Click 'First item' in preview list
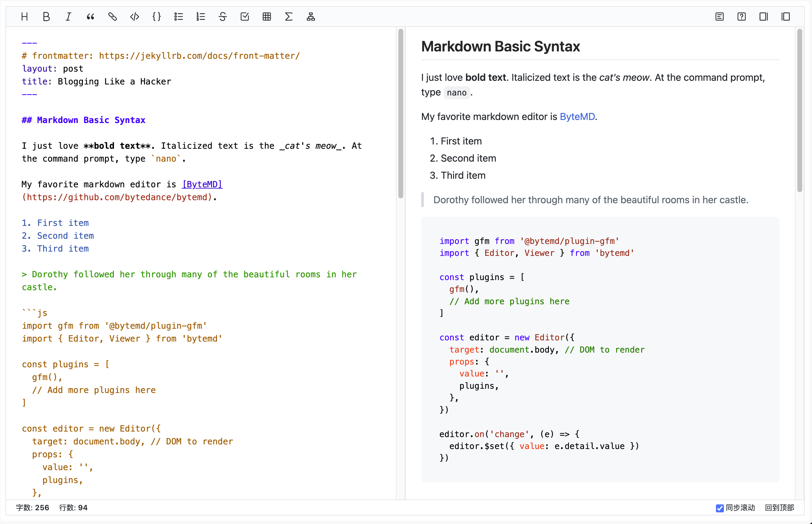 tap(461, 141)
